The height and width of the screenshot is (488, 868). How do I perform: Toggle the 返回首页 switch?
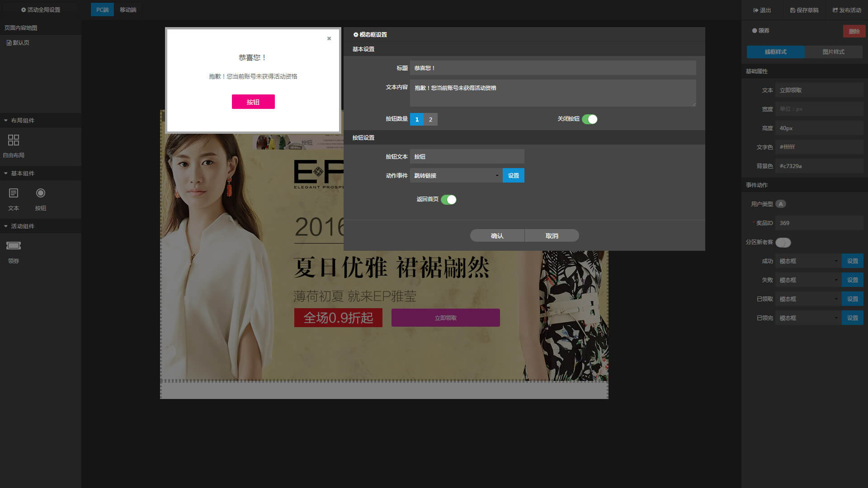coord(448,199)
